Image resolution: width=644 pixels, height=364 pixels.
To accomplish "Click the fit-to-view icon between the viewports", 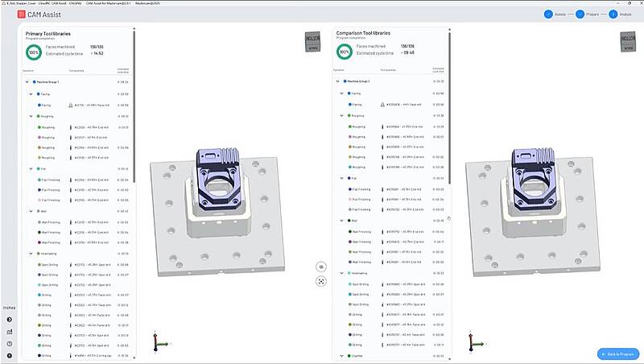I will [321, 281].
